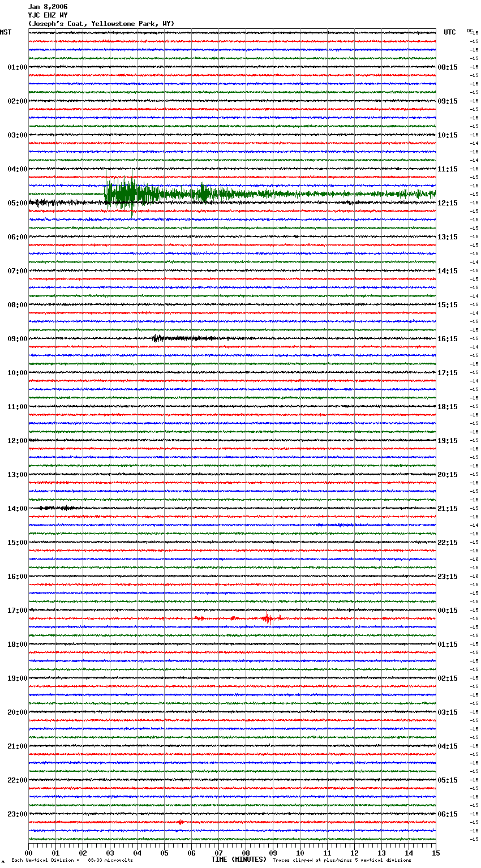Select the 20:00 MST time label
Viewport: 481px width, 868px height.
(x=17, y=712)
